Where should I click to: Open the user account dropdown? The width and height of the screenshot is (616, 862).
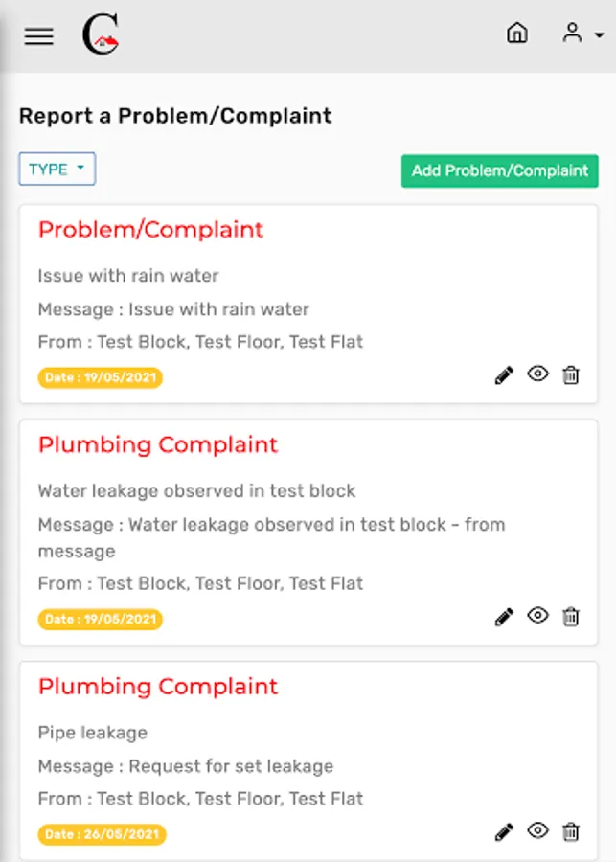pyautogui.click(x=582, y=34)
